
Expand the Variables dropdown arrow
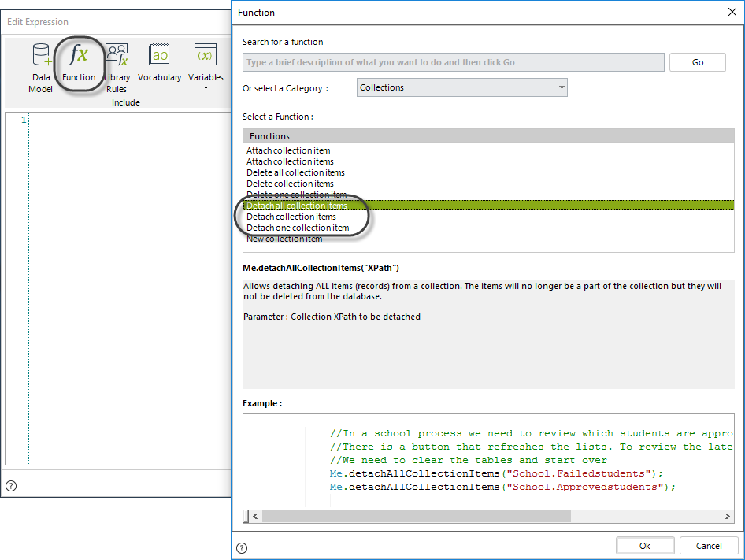point(206,88)
